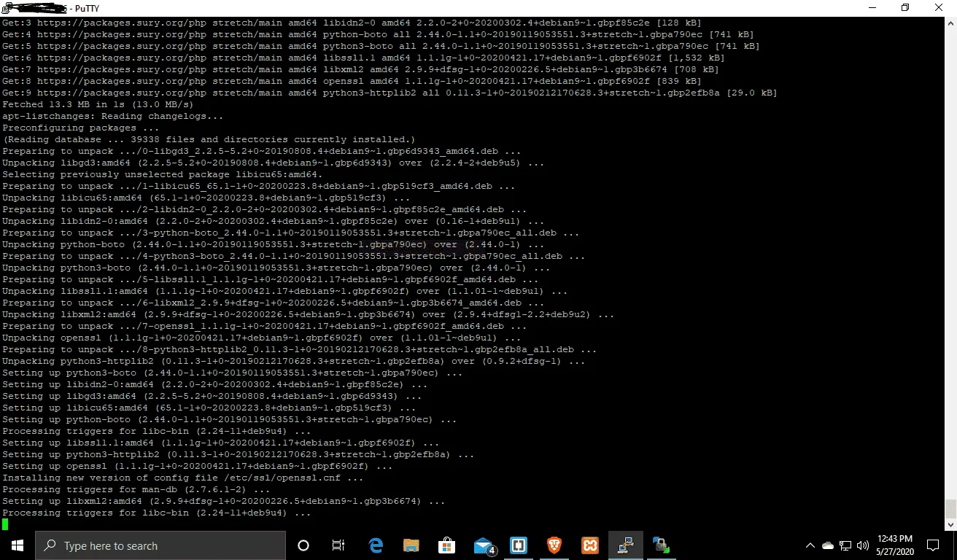This screenshot has height=560, width=957.
Task: Click the green terminal cursor block
Action: (x=5, y=524)
